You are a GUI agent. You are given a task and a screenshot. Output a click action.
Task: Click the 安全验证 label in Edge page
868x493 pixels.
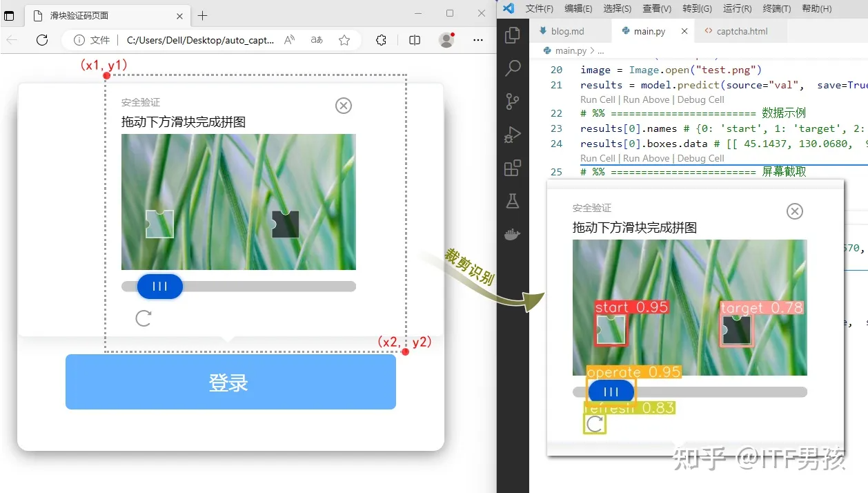tap(141, 102)
